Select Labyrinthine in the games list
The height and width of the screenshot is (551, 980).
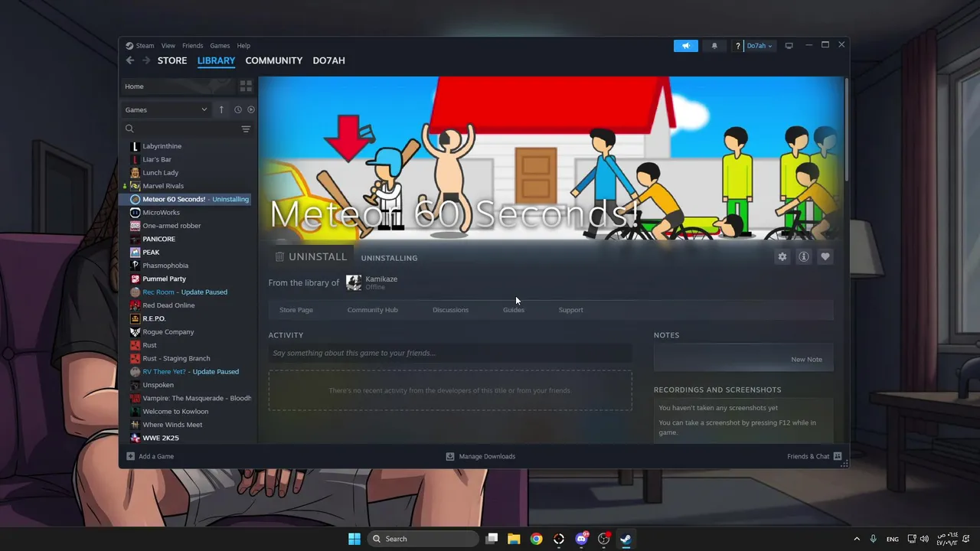162,146
